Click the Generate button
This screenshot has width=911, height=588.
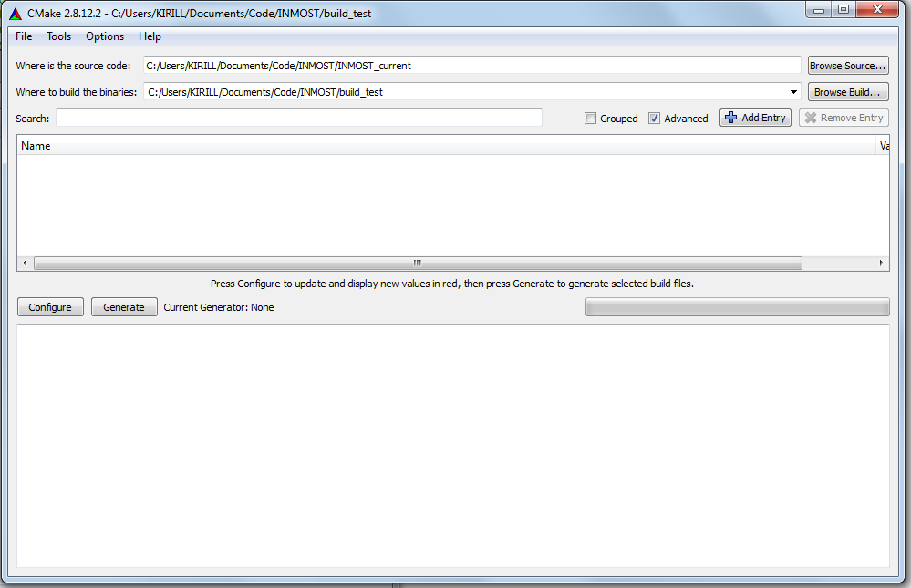point(124,307)
